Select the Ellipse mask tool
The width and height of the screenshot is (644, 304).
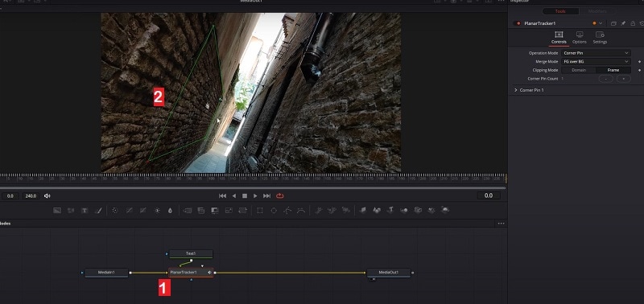pyautogui.click(x=274, y=210)
